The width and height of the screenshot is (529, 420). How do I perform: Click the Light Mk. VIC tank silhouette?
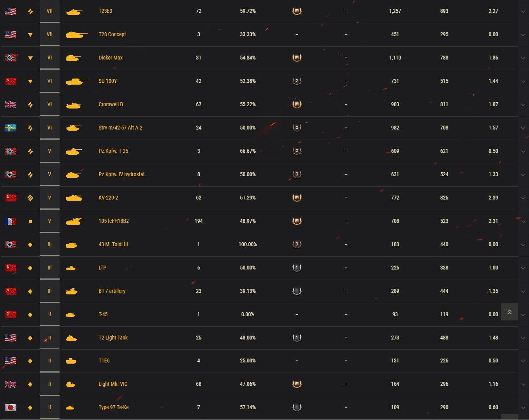click(70, 384)
